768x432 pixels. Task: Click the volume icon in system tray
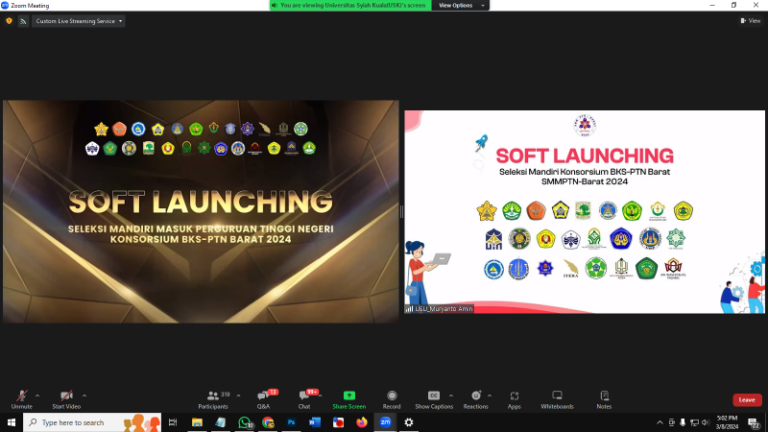point(705,422)
